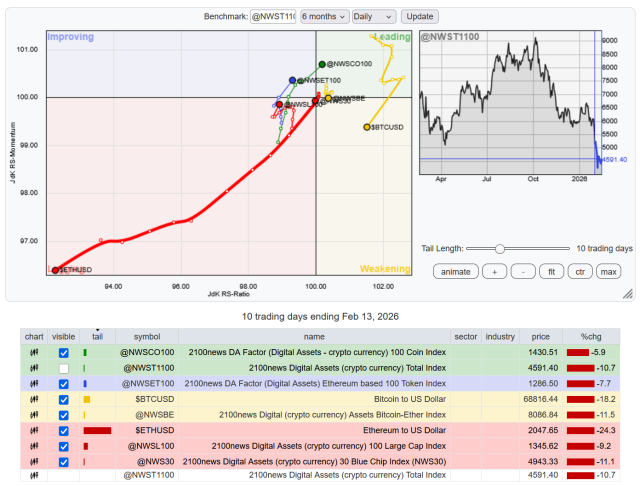The image size is (640, 486).
Task: Click chart icon in $ETHUSD row
Action: click(33, 431)
